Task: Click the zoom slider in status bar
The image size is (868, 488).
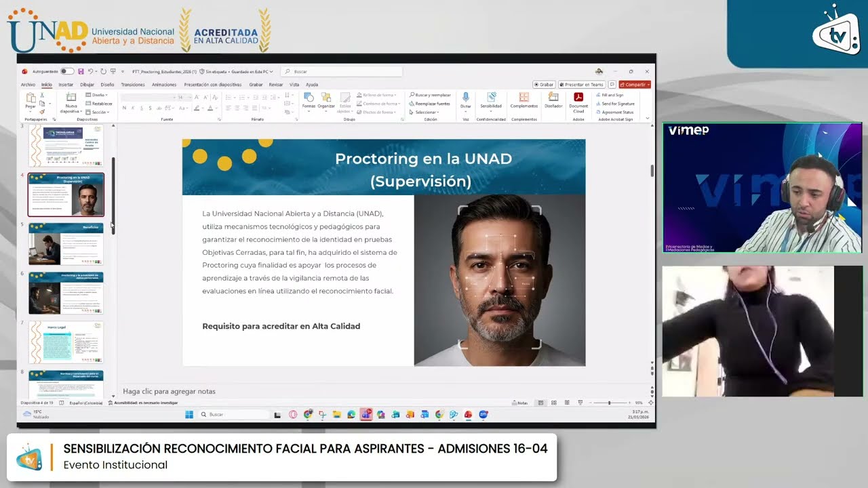Action: [609, 403]
